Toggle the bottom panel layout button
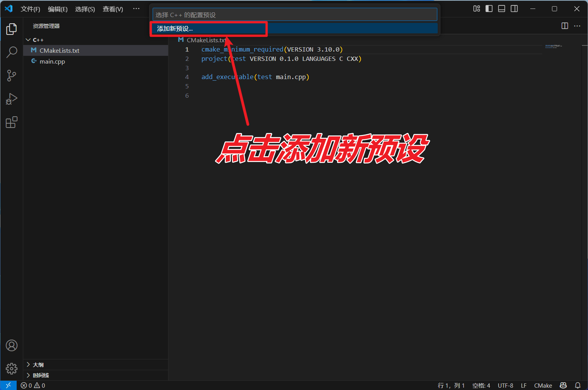Viewport: 588px width, 390px height. point(502,9)
